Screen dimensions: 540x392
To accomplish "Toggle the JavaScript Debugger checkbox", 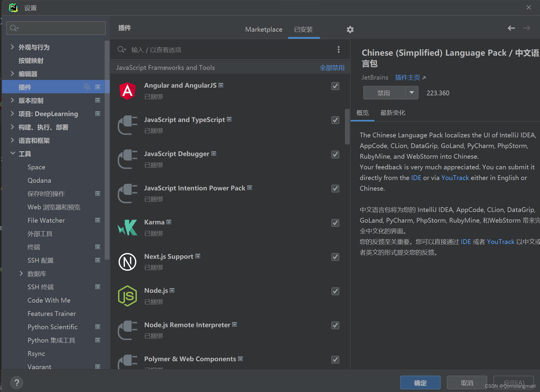I will coord(335,154).
